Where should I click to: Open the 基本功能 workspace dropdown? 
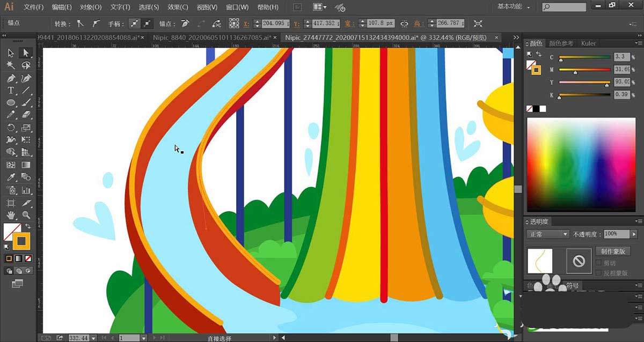tap(514, 7)
